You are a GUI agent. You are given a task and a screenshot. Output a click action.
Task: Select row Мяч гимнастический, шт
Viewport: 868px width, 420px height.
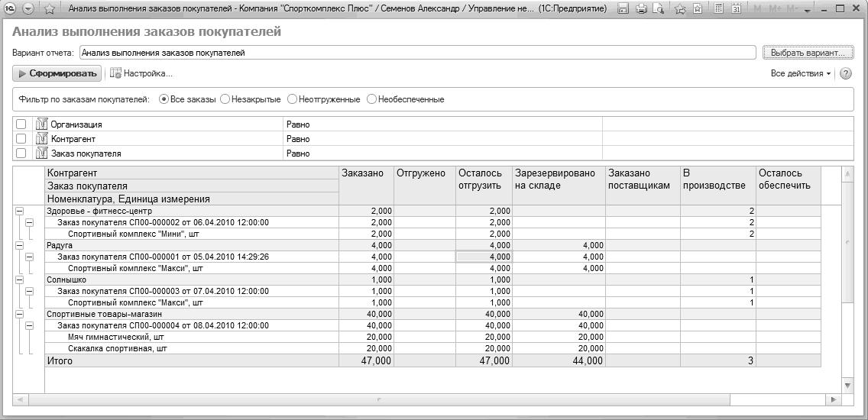coord(192,337)
